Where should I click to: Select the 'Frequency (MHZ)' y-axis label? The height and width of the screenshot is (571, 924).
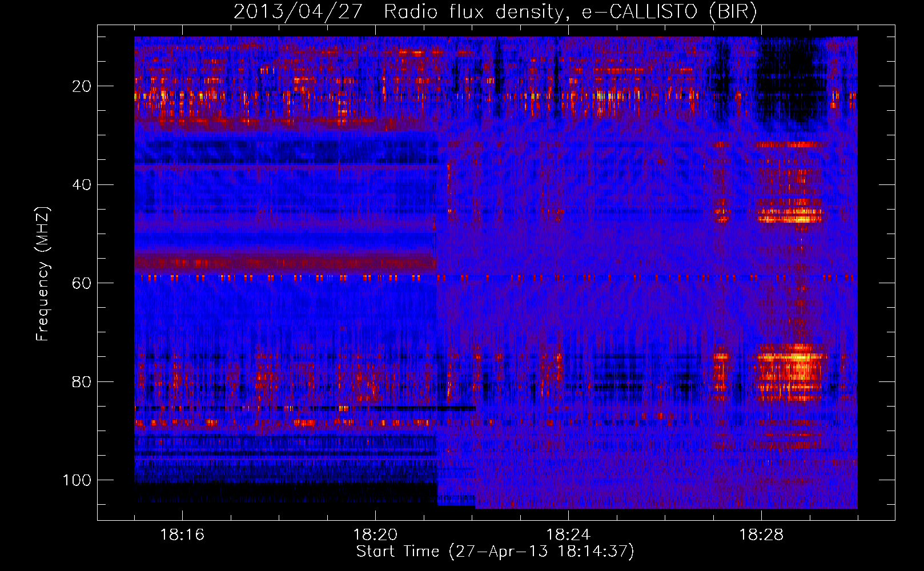pyautogui.click(x=43, y=274)
